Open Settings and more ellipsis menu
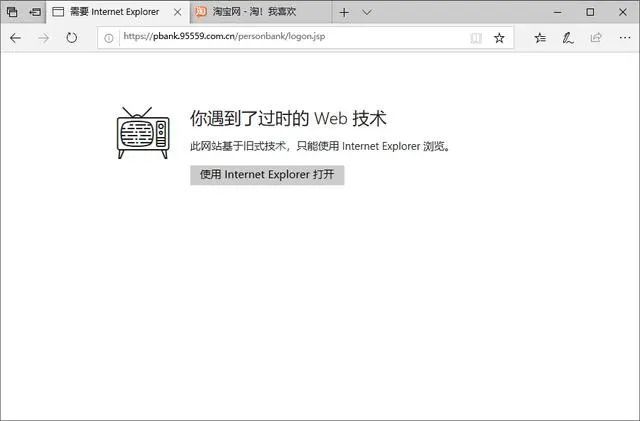The height and width of the screenshot is (421, 640). click(x=624, y=38)
